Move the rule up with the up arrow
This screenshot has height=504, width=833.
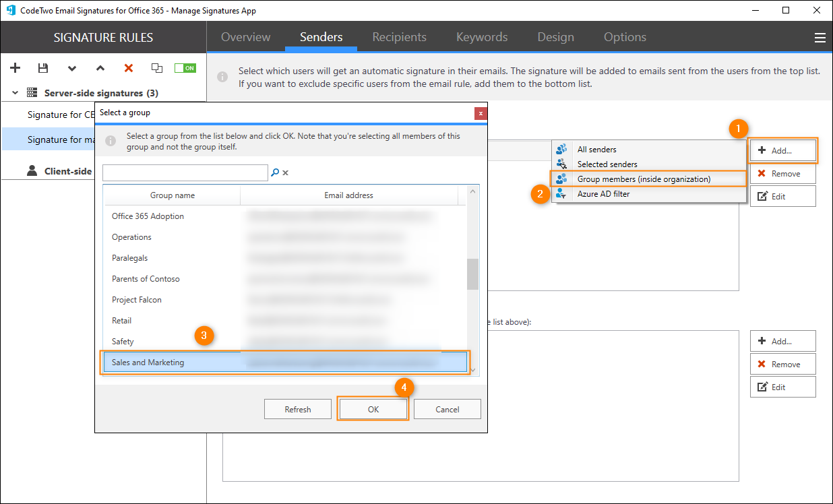[100, 68]
